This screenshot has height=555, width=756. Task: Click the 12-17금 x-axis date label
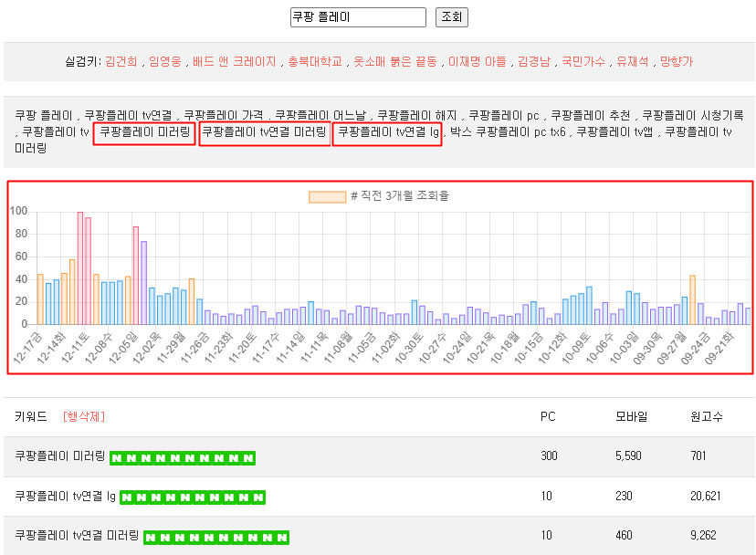click(x=27, y=347)
